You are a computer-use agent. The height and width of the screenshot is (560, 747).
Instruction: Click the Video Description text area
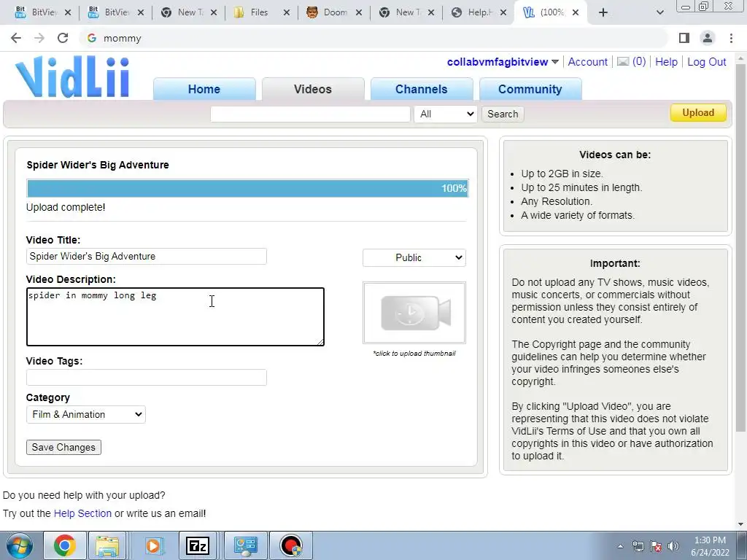pos(175,316)
